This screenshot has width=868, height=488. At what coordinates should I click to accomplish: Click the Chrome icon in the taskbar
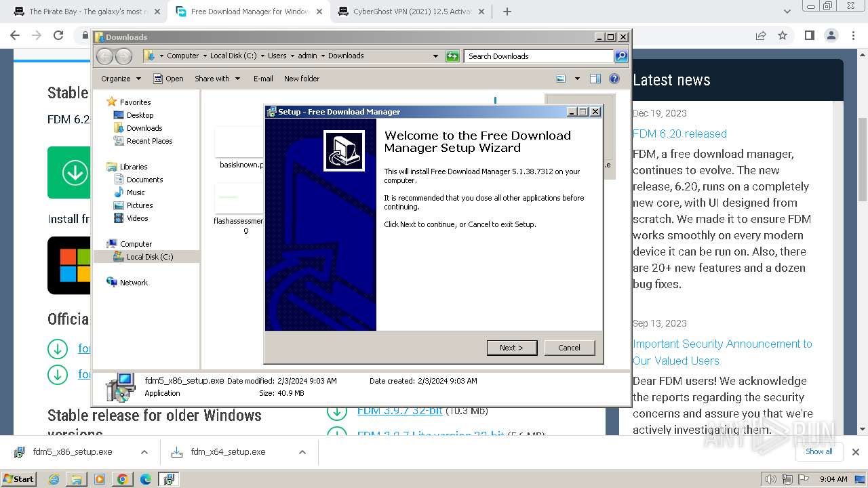coord(123,479)
